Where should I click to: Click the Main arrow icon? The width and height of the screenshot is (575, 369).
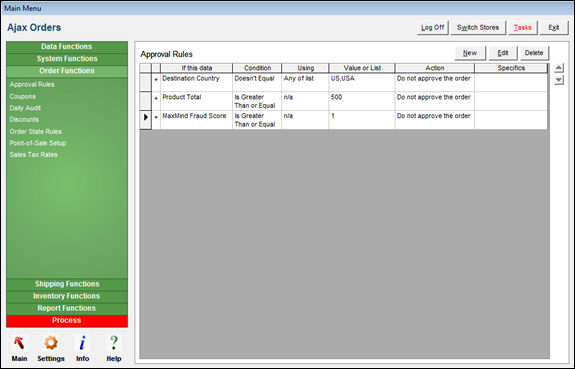(19, 343)
